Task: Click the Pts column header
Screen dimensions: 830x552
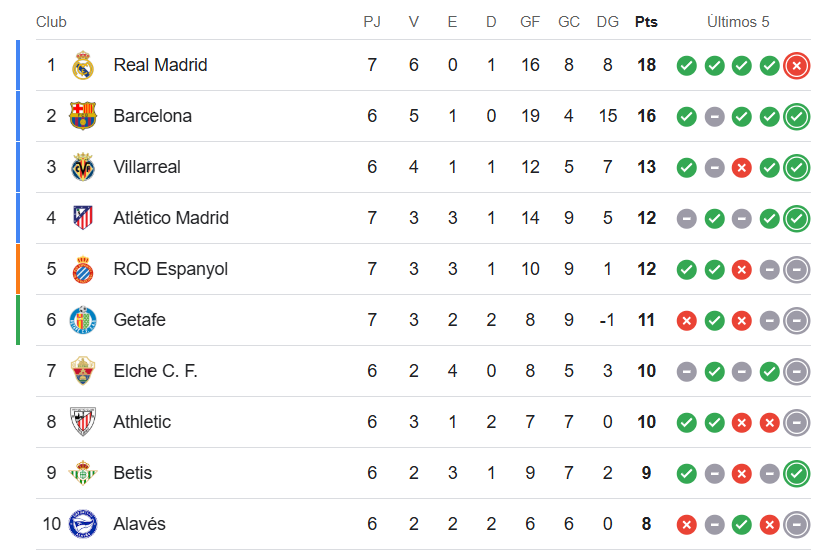Action: [646, 22]
